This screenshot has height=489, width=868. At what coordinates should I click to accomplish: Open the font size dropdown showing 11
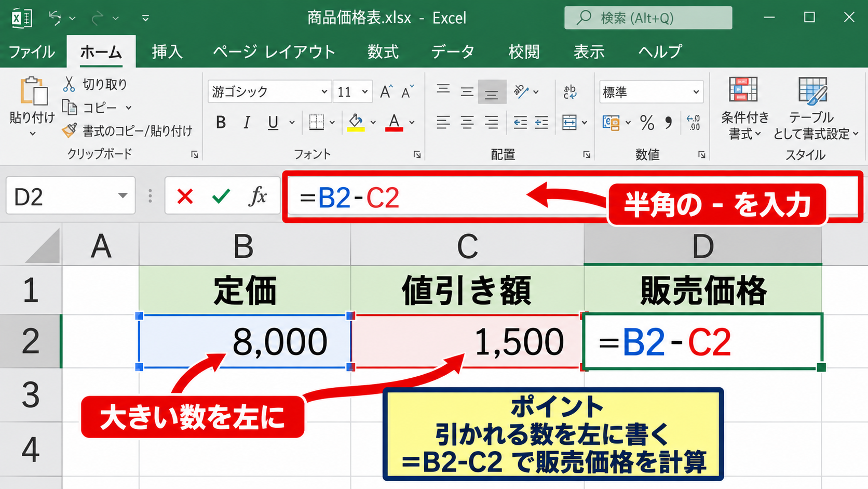(x=365, y=92)
